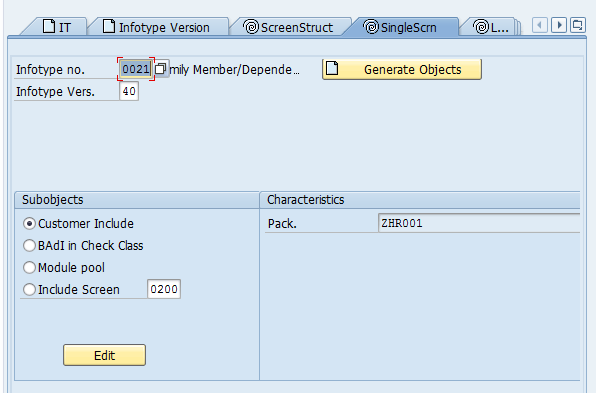
Task: Open the tab list icon
Action: (578, 25)
